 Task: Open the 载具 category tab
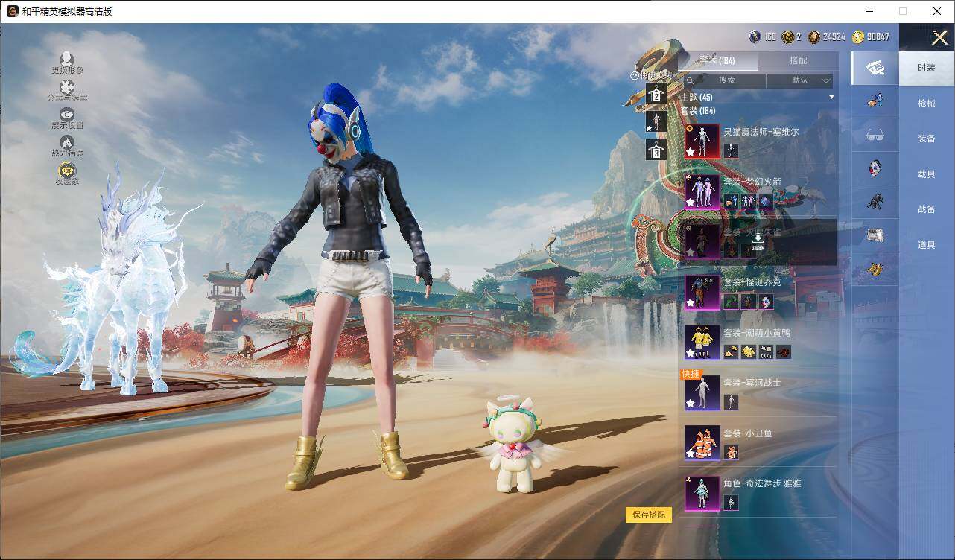click(927, 174)
